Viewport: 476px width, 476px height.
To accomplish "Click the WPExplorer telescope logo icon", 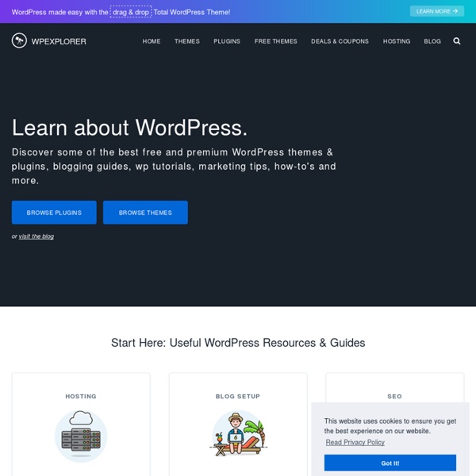I will click(19, 40).
